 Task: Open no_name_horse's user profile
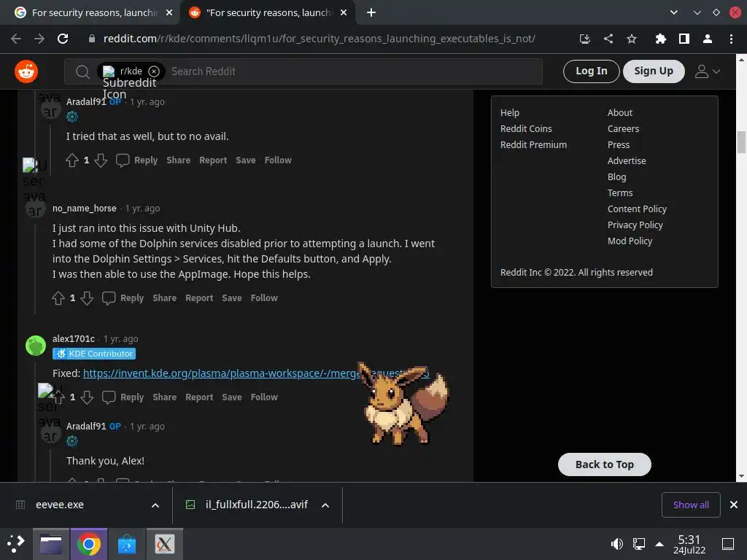pos(85,209)
